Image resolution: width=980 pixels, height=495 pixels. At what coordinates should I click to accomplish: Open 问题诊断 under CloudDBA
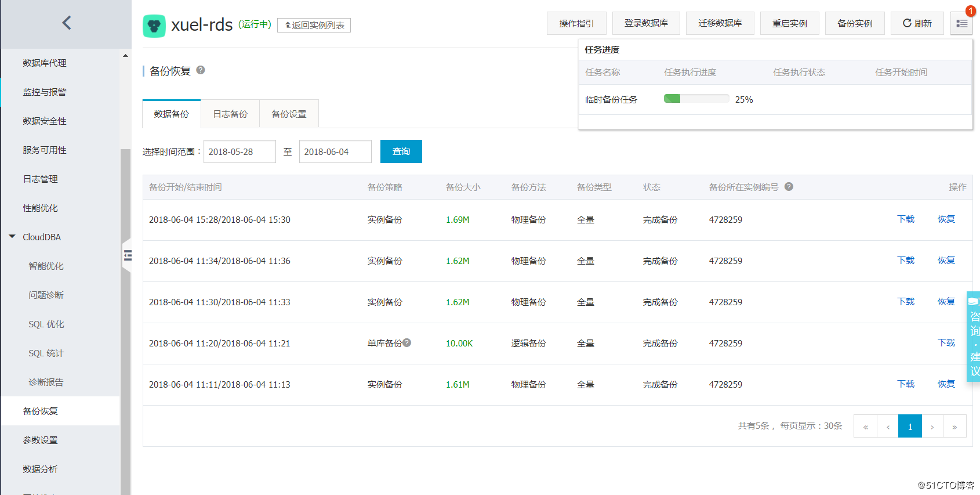coord(46,295)
